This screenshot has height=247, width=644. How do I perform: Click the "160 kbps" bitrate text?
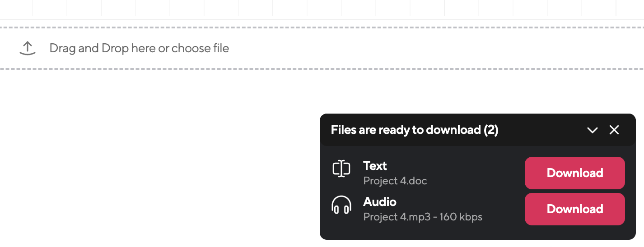tap(461, 217)
